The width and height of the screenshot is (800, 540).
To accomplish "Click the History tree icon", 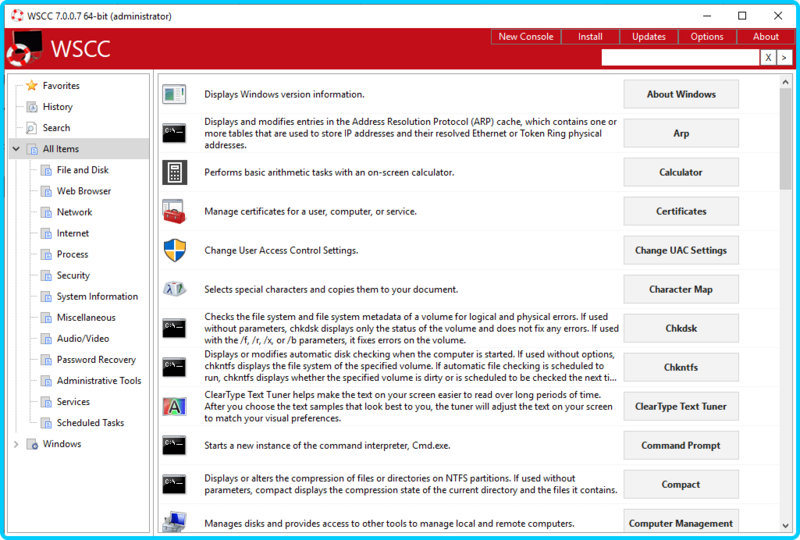I will pos(32,107).
